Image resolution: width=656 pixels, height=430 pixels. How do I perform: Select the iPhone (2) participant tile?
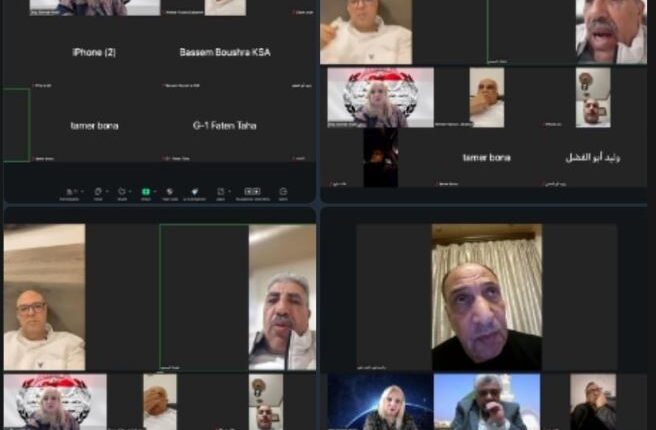[94, 52]
